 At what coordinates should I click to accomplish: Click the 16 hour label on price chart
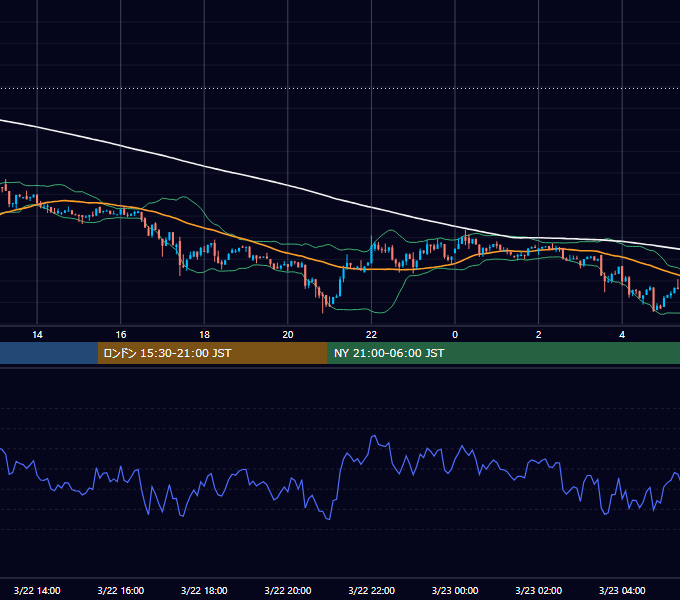click(x=121, y=335)
